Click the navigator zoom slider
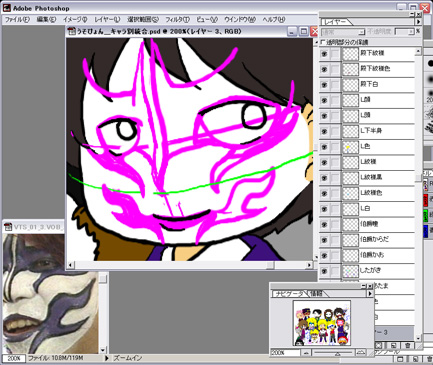 point(334,353)
